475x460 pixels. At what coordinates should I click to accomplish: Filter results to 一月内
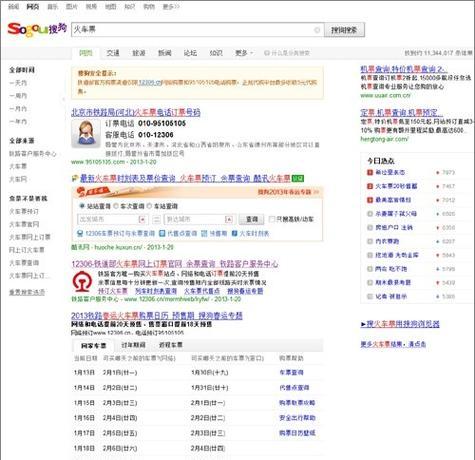18,109
